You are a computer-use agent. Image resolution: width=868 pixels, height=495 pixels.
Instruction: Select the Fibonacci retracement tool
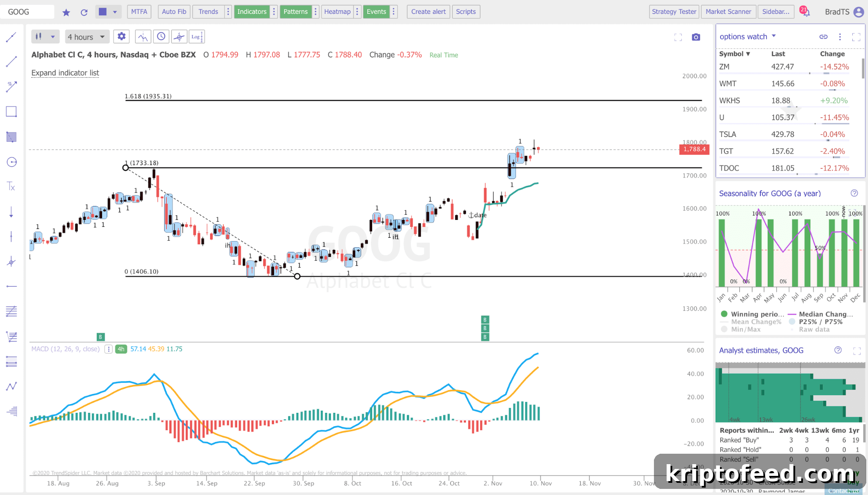pos(11,312)
